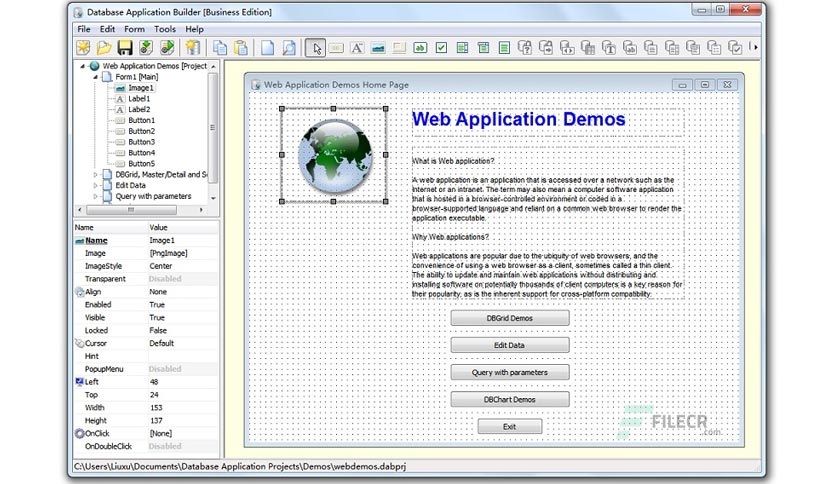Screen dimensions: 836x484
Task: Select the database navigator tool
Action: pos(567,48)
